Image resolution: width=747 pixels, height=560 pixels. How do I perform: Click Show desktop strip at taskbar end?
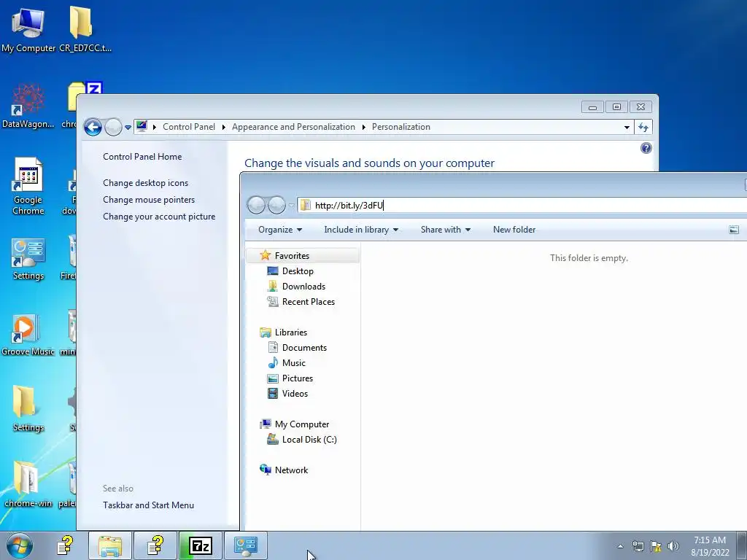pos(743,545)
